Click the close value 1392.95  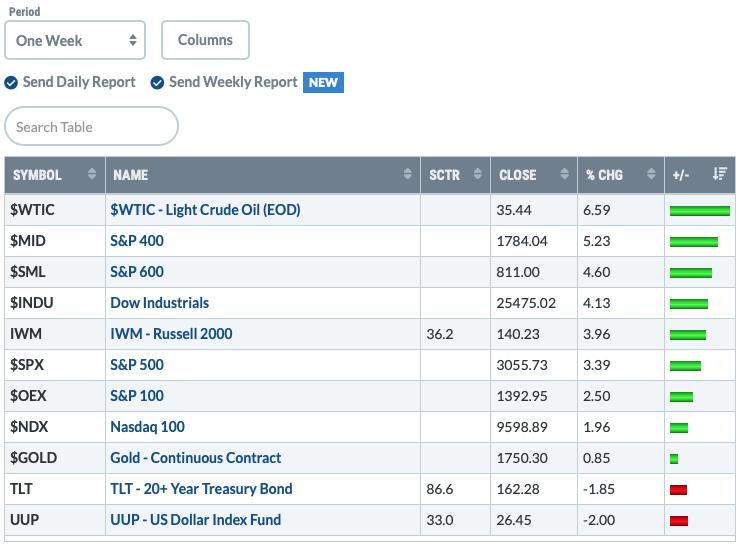pyautogui.click(x=521, y=396)
